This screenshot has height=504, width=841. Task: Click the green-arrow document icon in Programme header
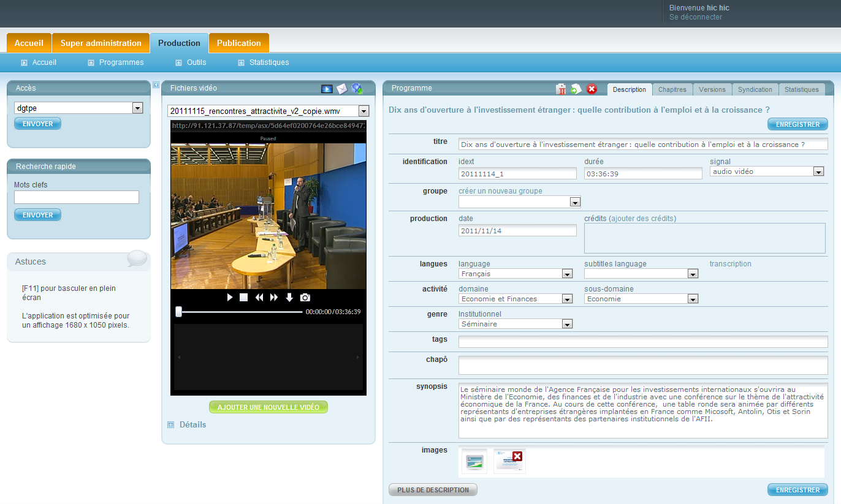(x=576, y=89)
